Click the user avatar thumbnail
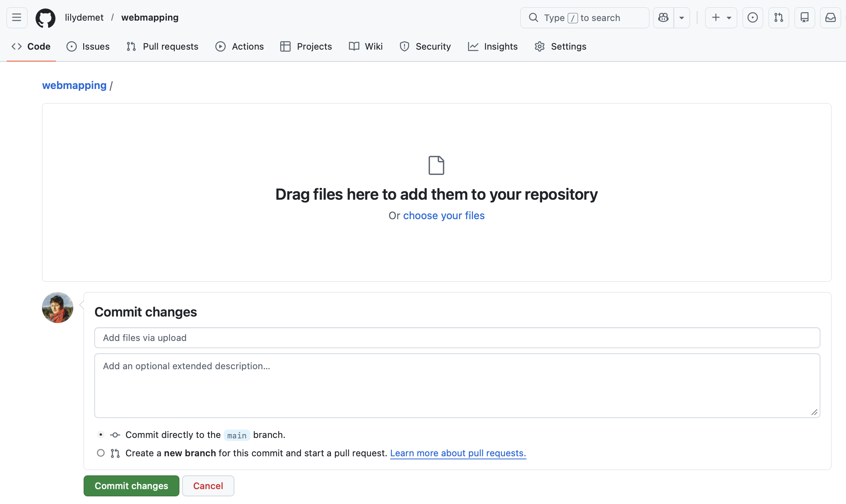Image resolution: width=846 pixels, height=504 pixels. tap(58, 308)
